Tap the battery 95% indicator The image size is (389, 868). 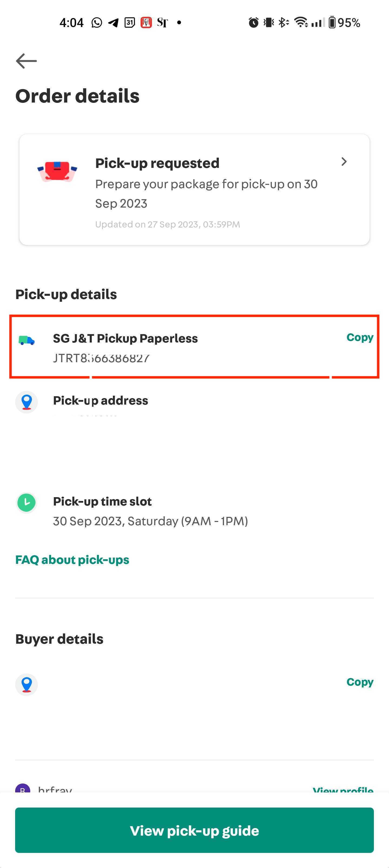pyautogui.click(x=344, y=23)
